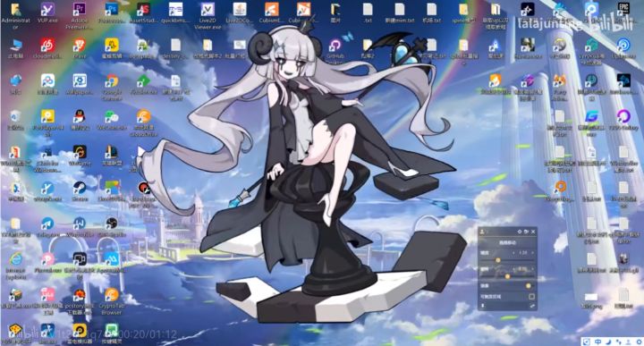This screenshot has width=644, height=346.
Task: Launch the Steam shortcut
Action: coord(80,188)
